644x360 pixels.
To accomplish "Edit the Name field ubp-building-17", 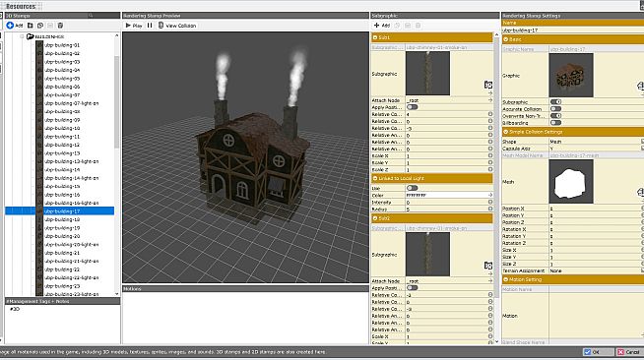I will (x=572, y=30).
